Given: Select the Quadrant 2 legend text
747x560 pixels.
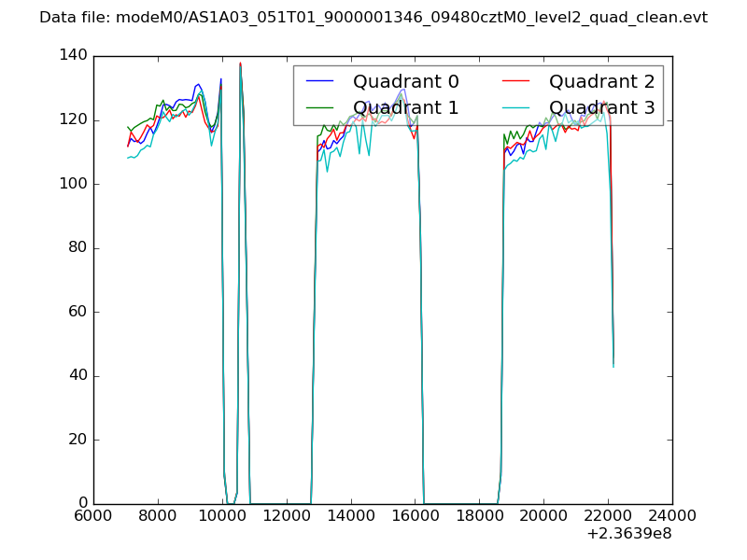Looking at the screenshot, I should [x=601, y=81].
